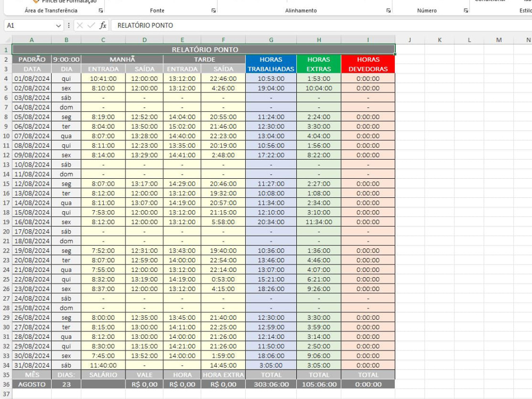Select extra hours 9:26:00
Viewport: 532px width, 399px height.
point(319,289)
